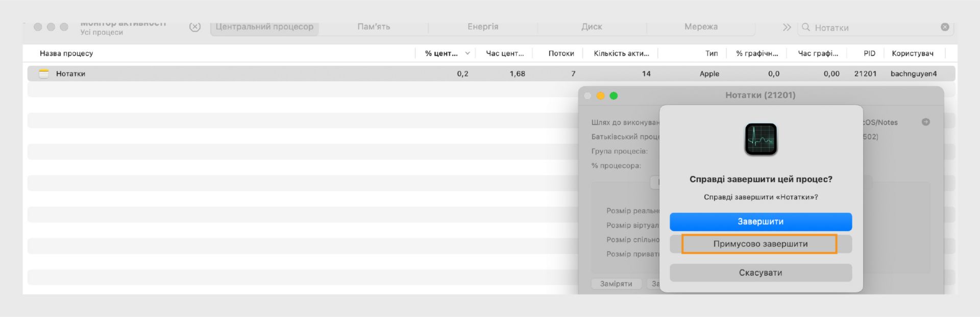Switch to Енергія tab

[x=483, y=27]
